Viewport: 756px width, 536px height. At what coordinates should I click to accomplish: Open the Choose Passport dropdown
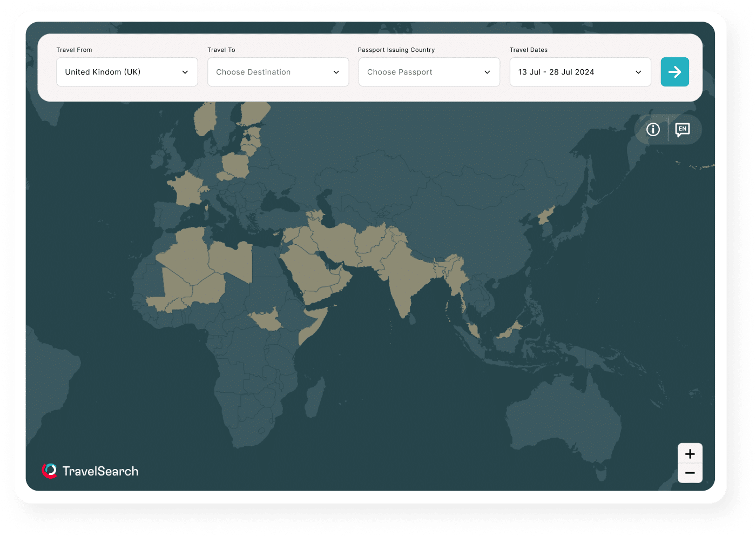pyautogui.click(x=429, y=71)
